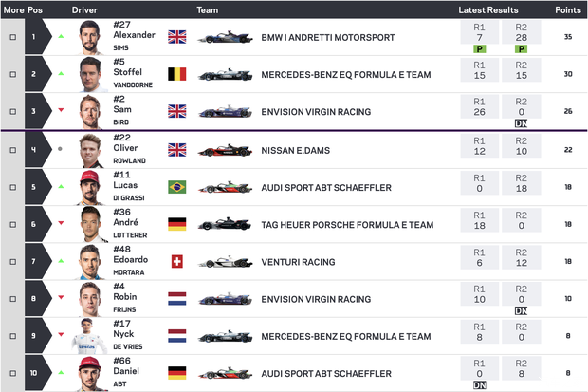
Task: Click the BMW i Andretti car icon
Action: [225, 38]
